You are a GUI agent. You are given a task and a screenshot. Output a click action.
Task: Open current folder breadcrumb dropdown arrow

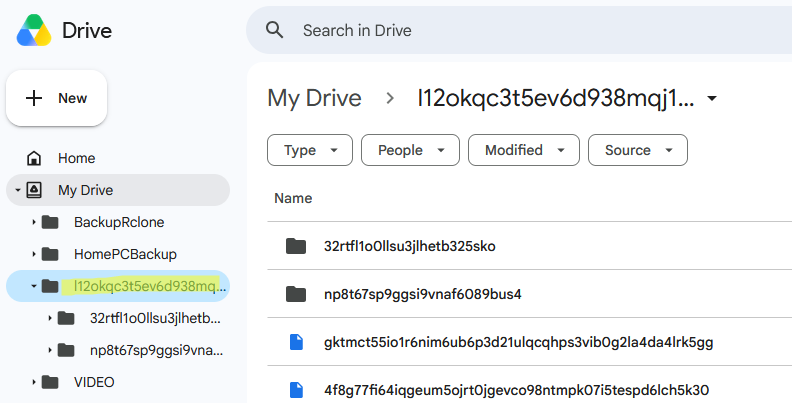712,98
